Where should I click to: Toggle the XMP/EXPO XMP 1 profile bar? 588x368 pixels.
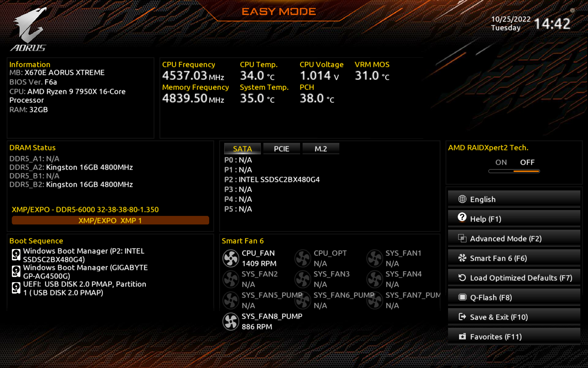tap(110, 220)
